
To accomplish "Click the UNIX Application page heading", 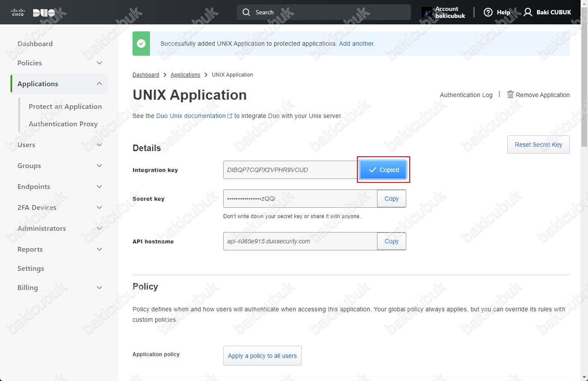I will click(190, 95).
